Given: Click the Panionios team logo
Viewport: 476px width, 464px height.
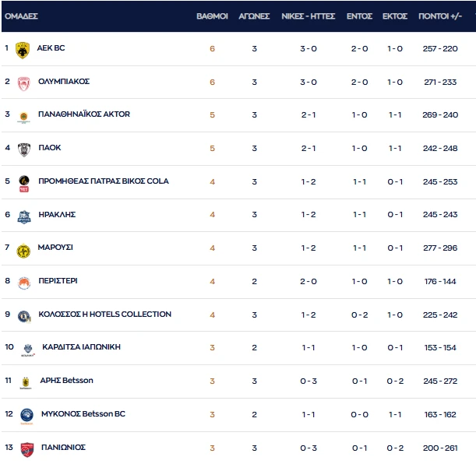Looking at the screenshot, I should pyautogui.click(x=26, y=448).
